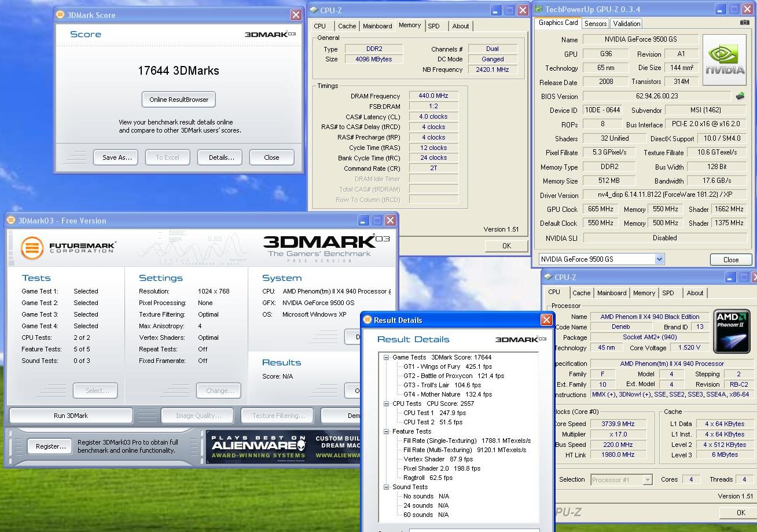Click the DRAM Frequency 440.0 MHz field
The height and width of the screenshot is (532, 757).
[433, 96]
